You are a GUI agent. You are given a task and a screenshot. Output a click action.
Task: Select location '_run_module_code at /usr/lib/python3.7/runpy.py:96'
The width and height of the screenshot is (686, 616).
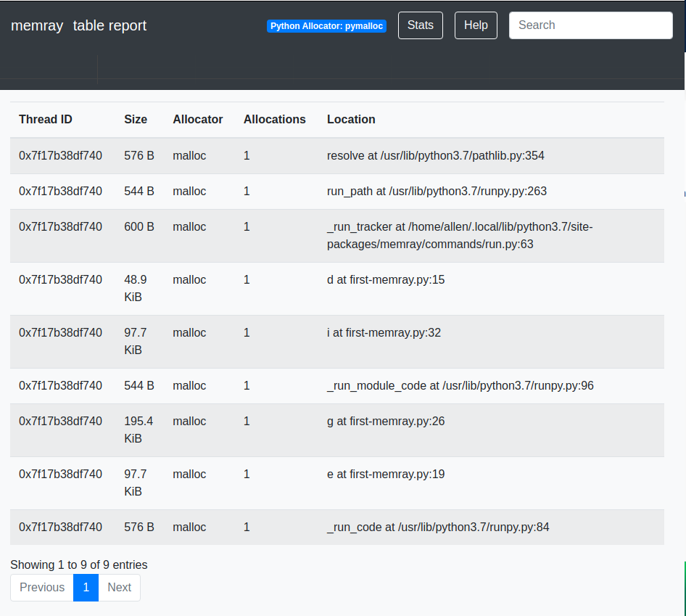pos(460,386)
